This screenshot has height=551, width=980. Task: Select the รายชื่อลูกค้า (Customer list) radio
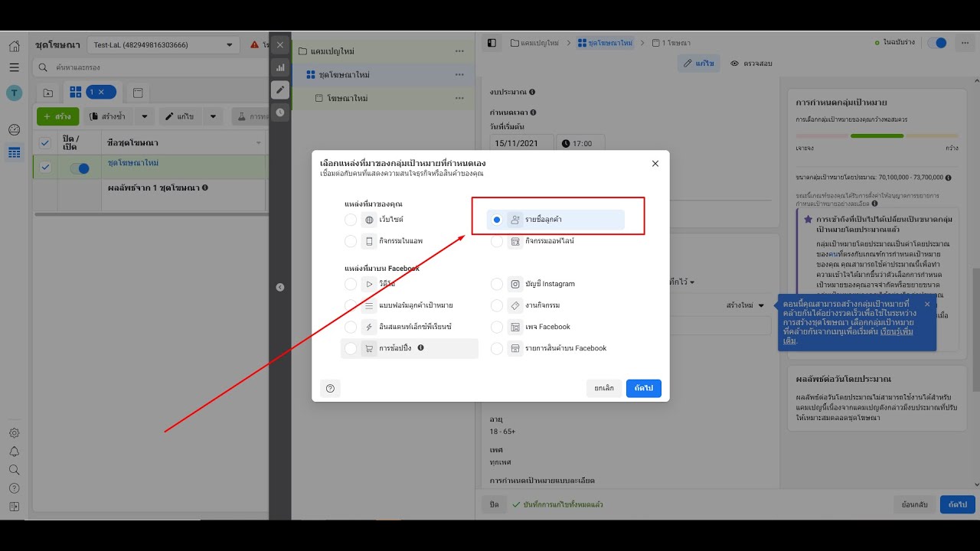click(497, 220)
